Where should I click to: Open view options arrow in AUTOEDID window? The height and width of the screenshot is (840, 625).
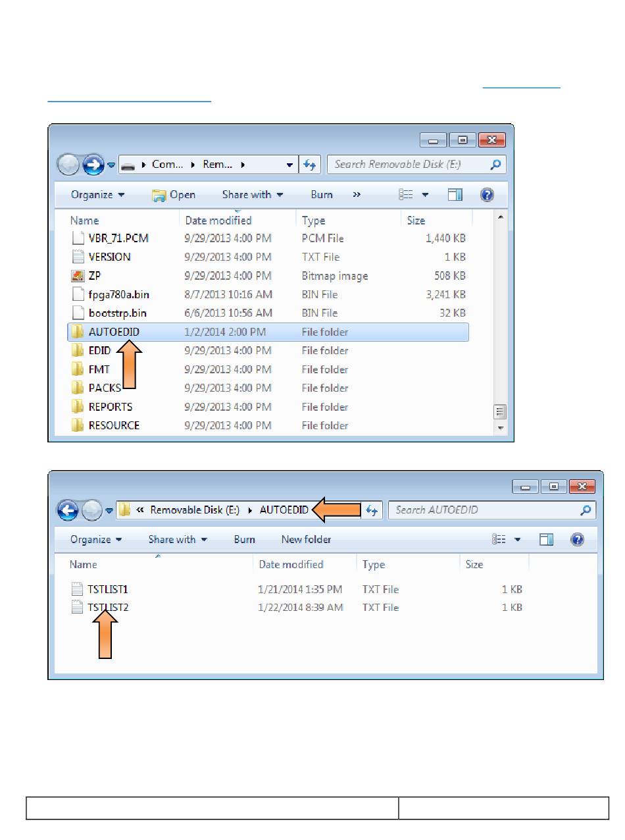[x=518, y=540]
